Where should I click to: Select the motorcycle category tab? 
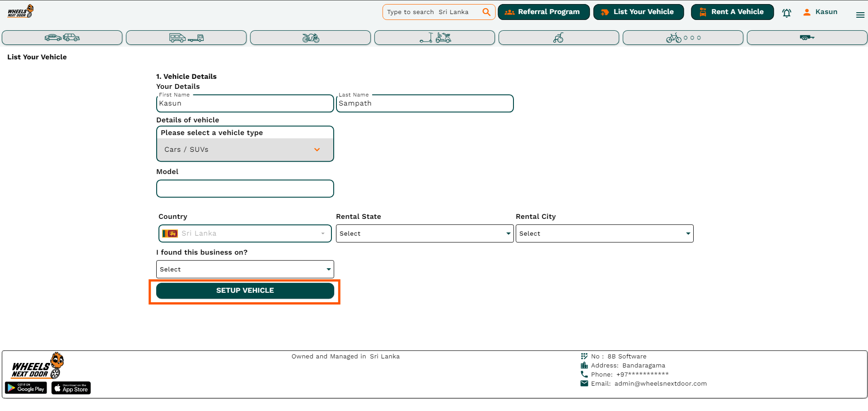pyautogui.click(x=310, y=38)
